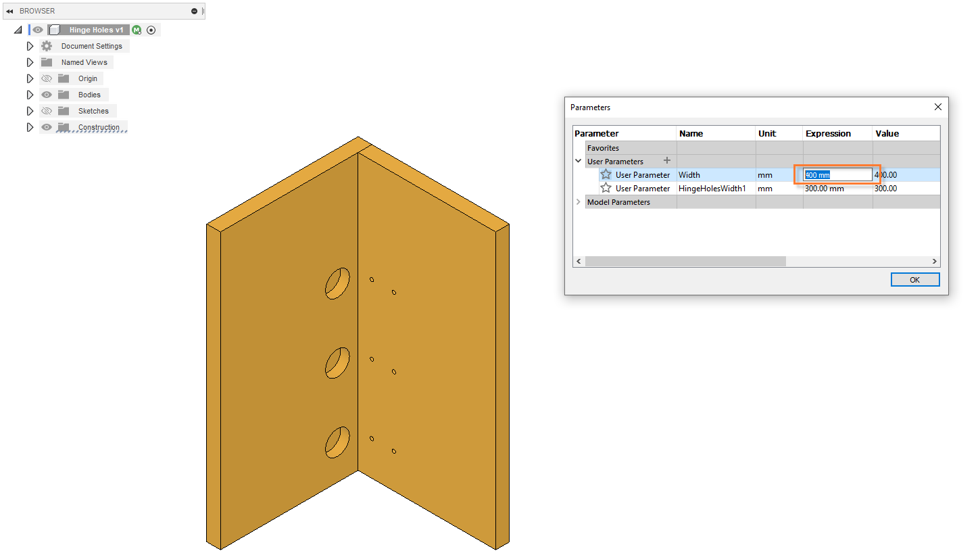Screen dimensions: 980x557
Task: Click the Width expression input field
Action: pos(837,175)
